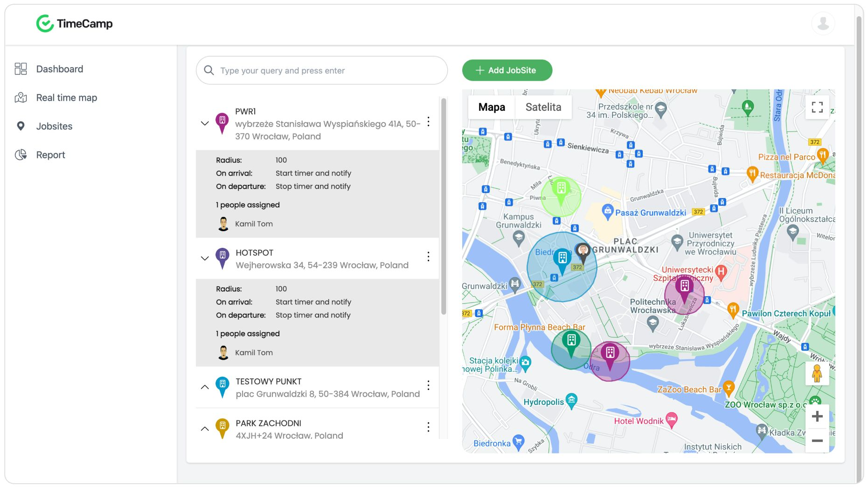Expand the PARK ZACHODNI jobsite
The image size is (868, 487).
205,429
